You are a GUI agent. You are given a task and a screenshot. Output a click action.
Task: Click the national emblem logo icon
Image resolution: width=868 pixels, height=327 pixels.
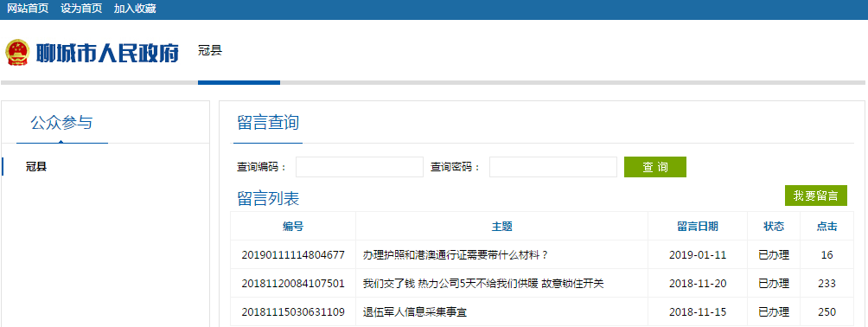point(17,53)
